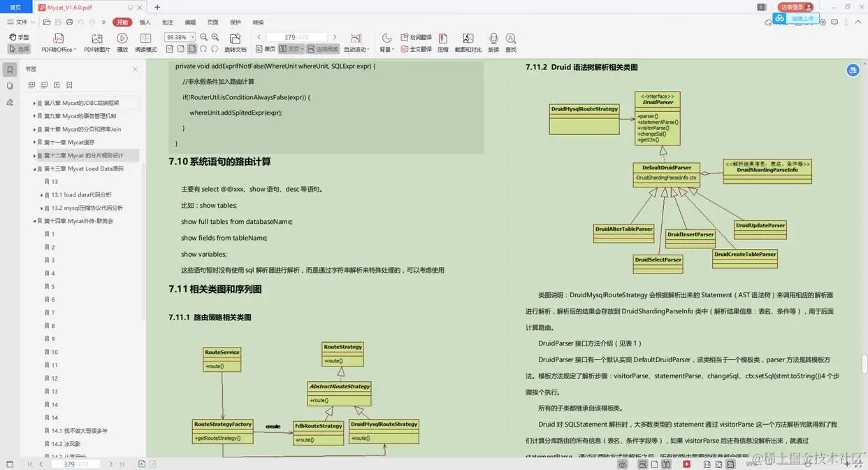Viewport: 868px width, 470px height.
Task: Expand 第十章 Mycat的分页和跨库Join node
Action: 35,129
